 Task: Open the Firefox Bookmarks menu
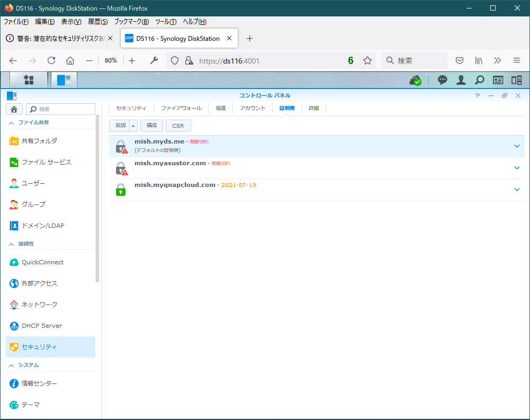[131, 22]
